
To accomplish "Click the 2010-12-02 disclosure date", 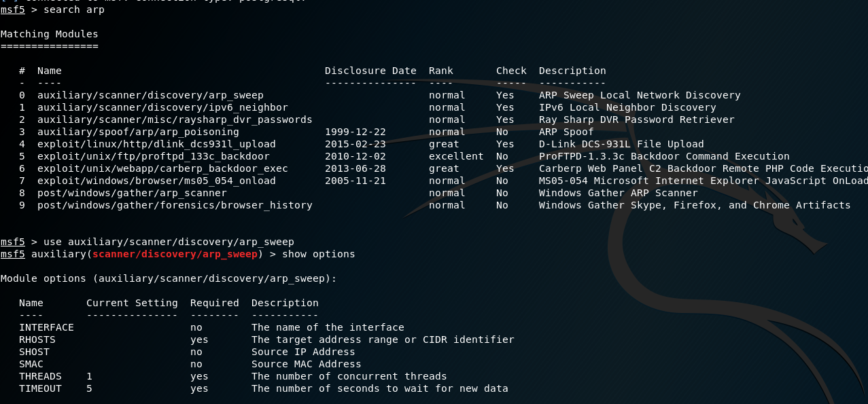I will (x=355, y=156).
